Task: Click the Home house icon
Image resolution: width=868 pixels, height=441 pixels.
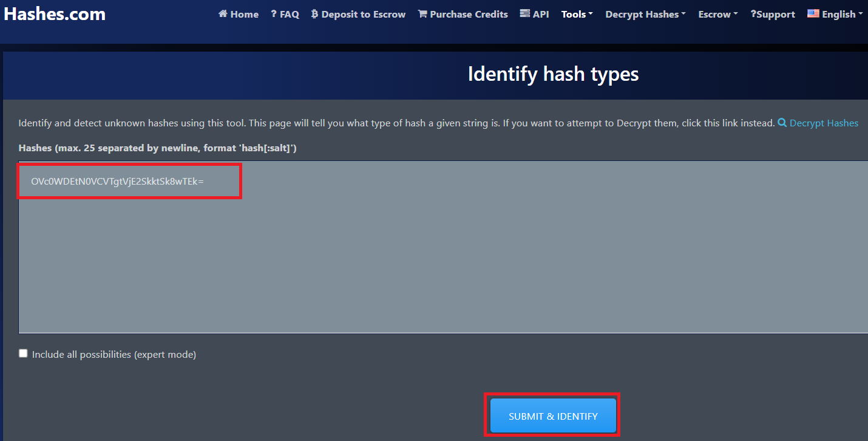Action: pyautogui.click(x=223, y=14)
